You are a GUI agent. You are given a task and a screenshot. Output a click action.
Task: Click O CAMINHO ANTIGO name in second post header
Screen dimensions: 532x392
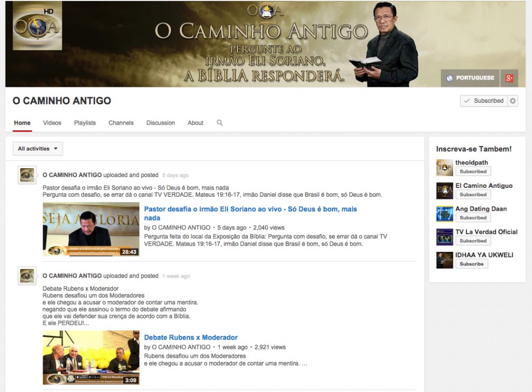[72, 276]
